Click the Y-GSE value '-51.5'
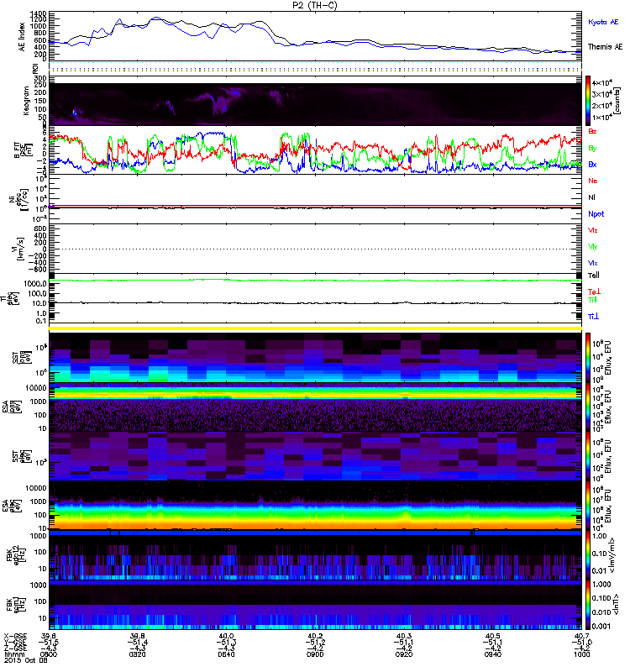 48,642
